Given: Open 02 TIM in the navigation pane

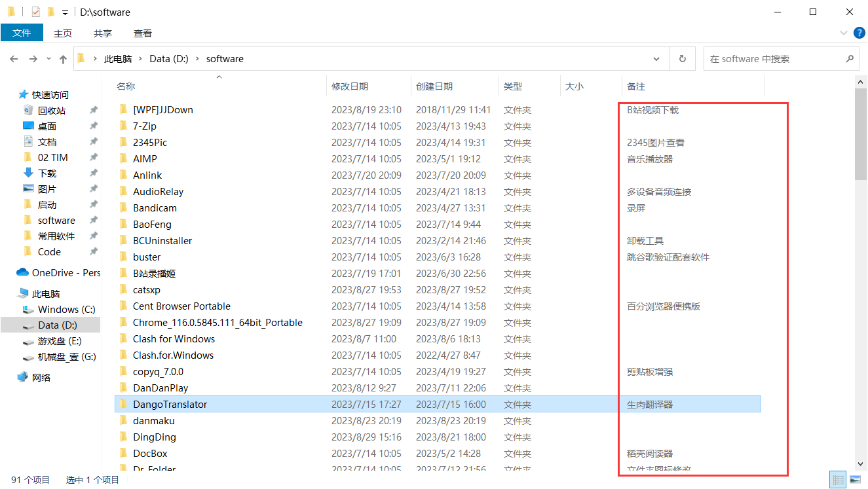Looking at the screenshot, I should pyautogui.click(x=53, y=158).
